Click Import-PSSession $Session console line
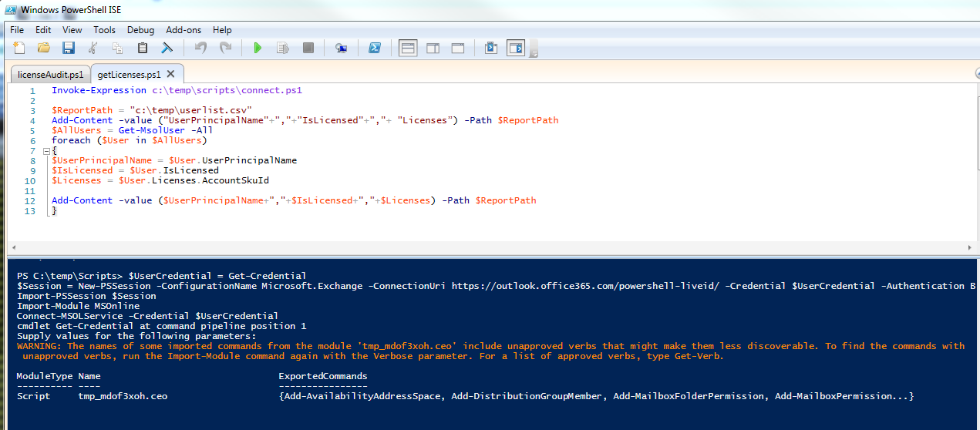980x430 pixels. (x=86, y=295)
